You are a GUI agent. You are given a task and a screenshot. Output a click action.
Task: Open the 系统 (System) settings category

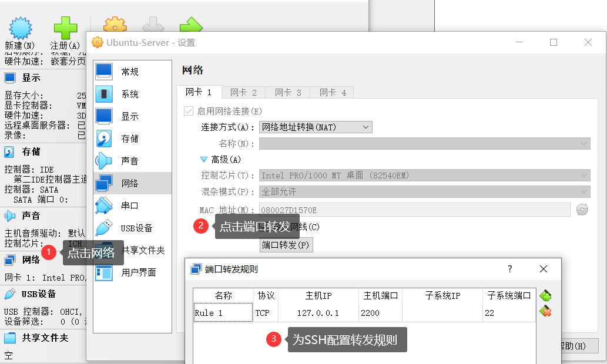129,94
